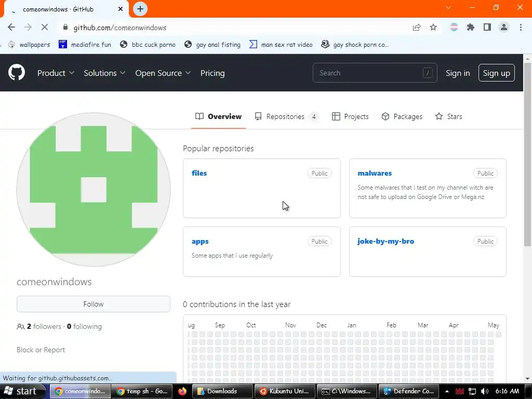Open the malwares repository
The height and width of the screenshot is (399, 532).
tap(375, 173)
